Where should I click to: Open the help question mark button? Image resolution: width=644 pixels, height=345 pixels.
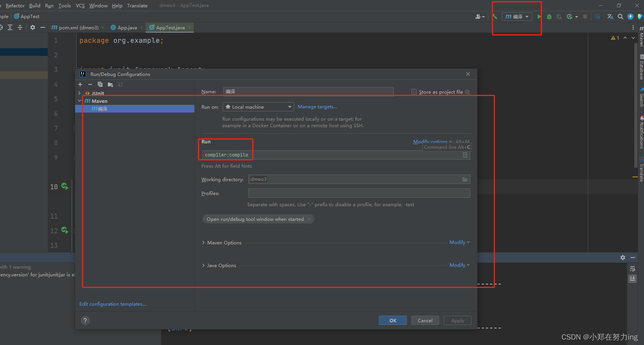(86, 321)
